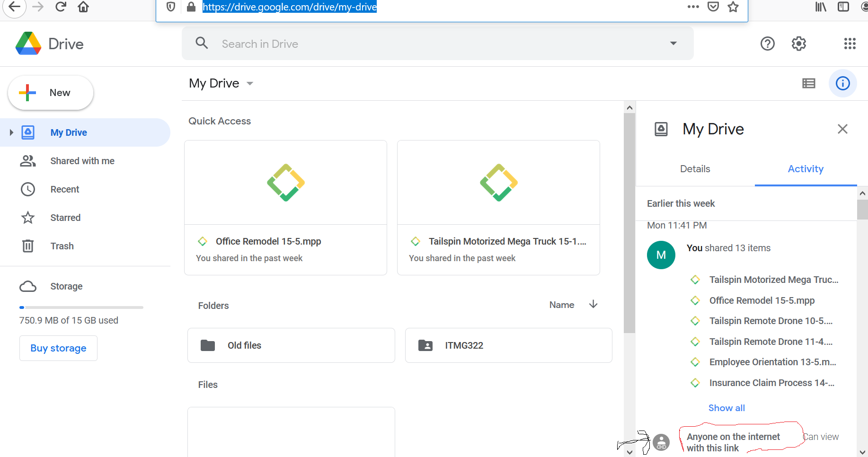
Task: Close the My Drive details panel
Action: [842, 129]
